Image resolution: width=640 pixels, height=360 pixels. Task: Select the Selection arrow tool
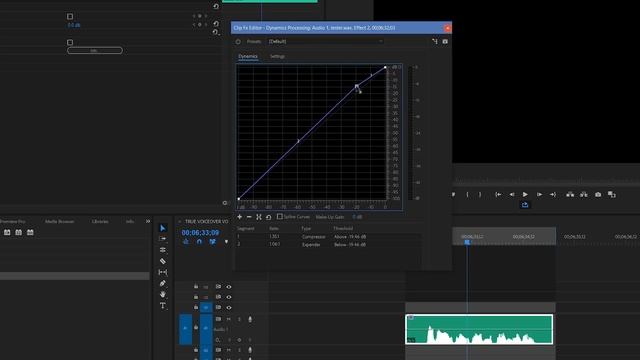point(162,228)
